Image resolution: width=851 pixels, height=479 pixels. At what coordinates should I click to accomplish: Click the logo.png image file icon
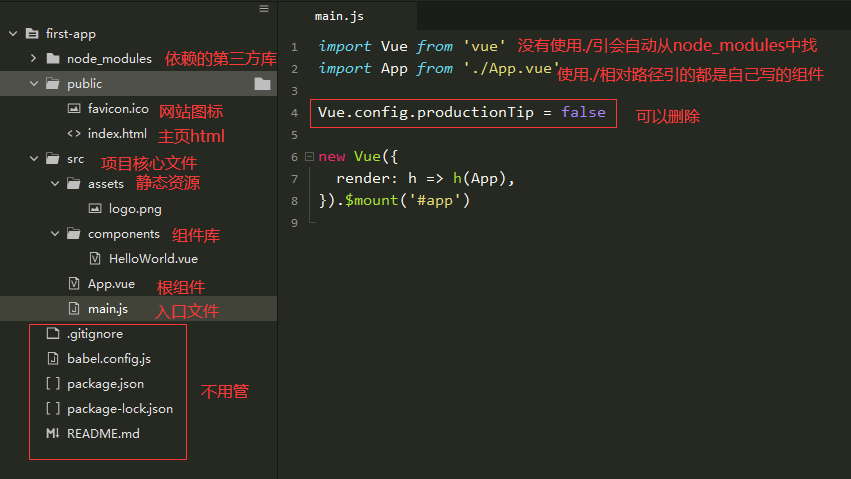pyautogui.click(x=95, y=208)
